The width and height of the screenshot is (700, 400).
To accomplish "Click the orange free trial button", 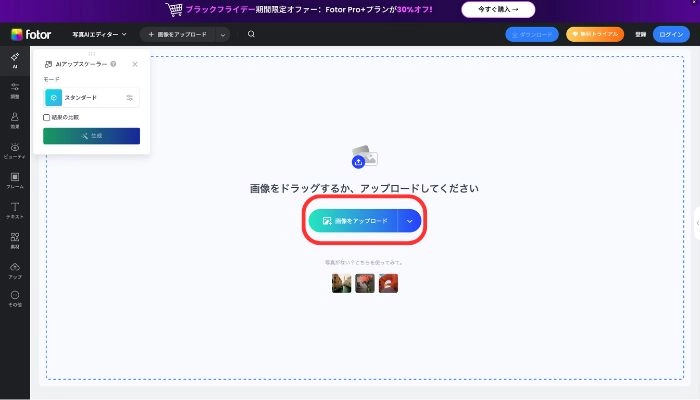I will pyautogui.click(x=595, y=34).
